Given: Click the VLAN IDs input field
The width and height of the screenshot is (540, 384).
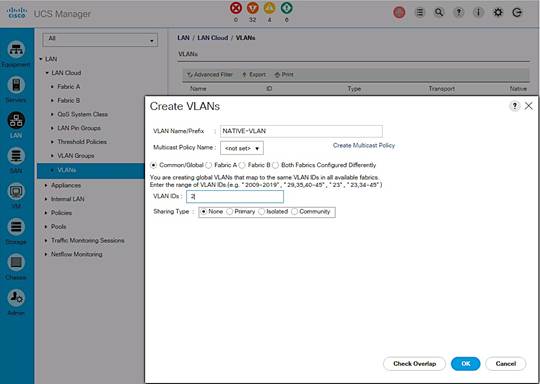Looking at the screenshot, I should (235, 197).
